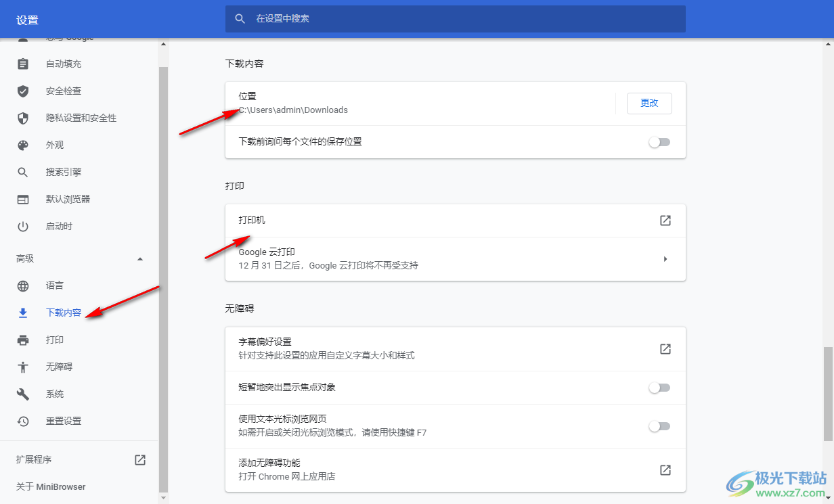Click the 隐私设置和安全性 shield icon
This screenshot has width=834, height=504.
coord(23,118)
